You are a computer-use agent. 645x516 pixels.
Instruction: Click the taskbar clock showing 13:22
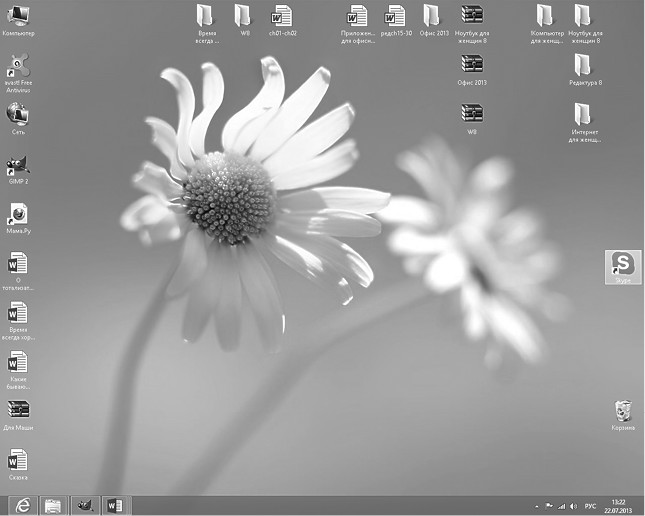click(x=618, y=505)
